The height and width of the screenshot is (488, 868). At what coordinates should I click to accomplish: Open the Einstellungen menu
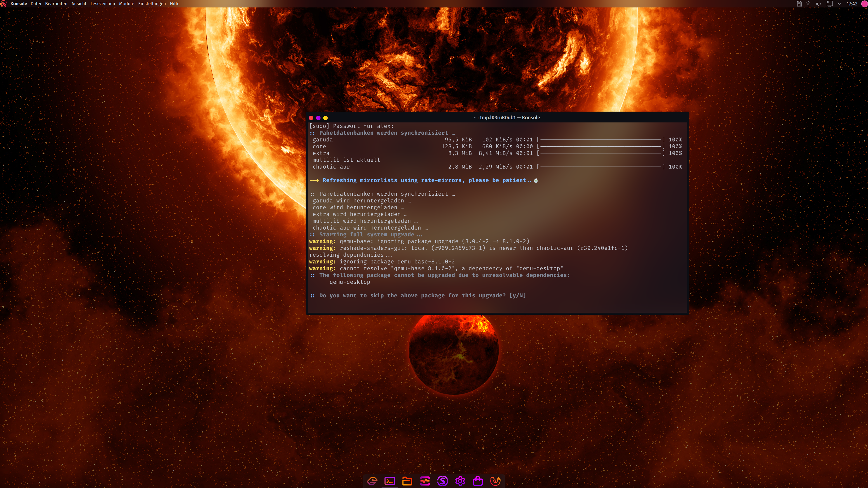[x=152, y=4]
